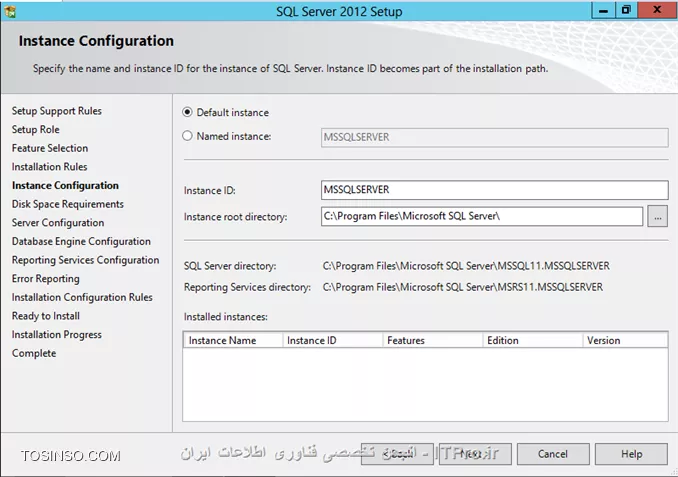Sort by Instance Name column header
This screenshot has height=477, width=678.
pos(233,340)
